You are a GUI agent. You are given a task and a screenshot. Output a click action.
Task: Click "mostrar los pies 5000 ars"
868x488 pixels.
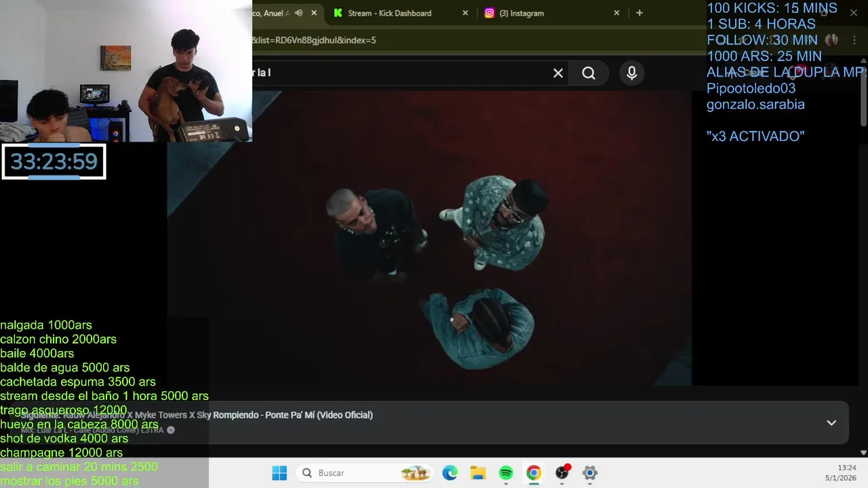pos(69,481)
